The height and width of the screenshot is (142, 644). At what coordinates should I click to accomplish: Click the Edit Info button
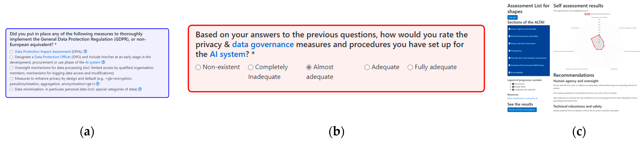(x=512, y=17)
